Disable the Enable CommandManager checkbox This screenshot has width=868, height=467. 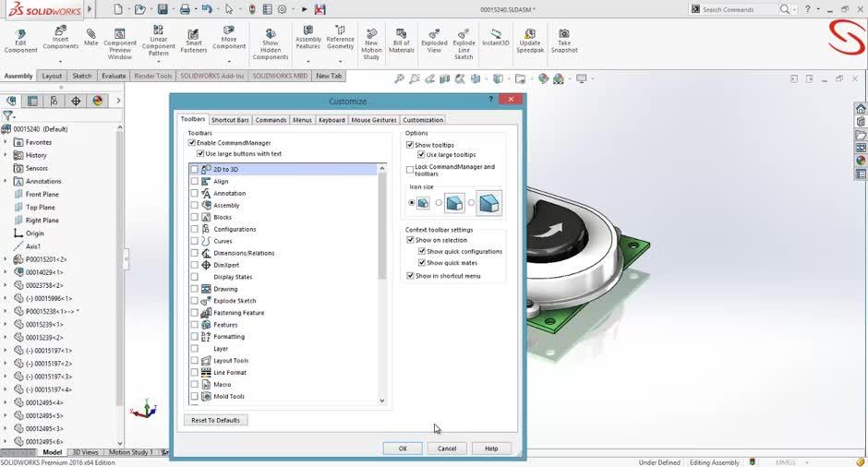click(x=192, y=143)
